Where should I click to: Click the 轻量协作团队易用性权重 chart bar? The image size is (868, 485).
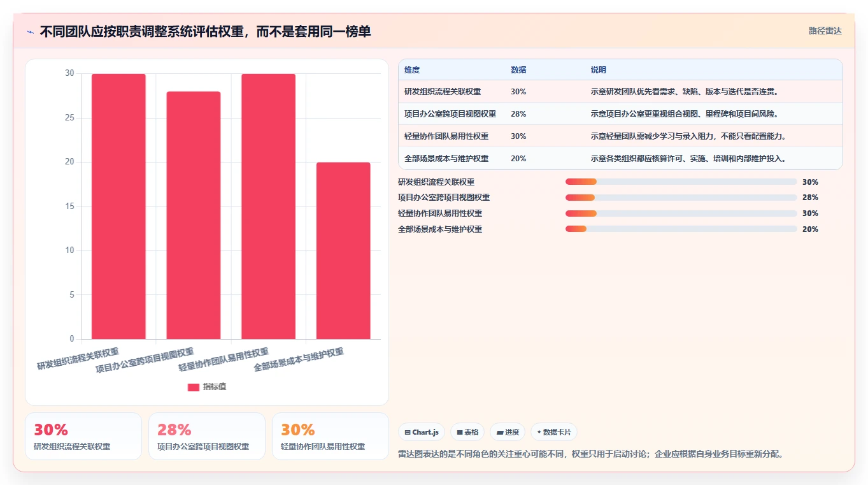pyautogui.click(x=268, y=206)
